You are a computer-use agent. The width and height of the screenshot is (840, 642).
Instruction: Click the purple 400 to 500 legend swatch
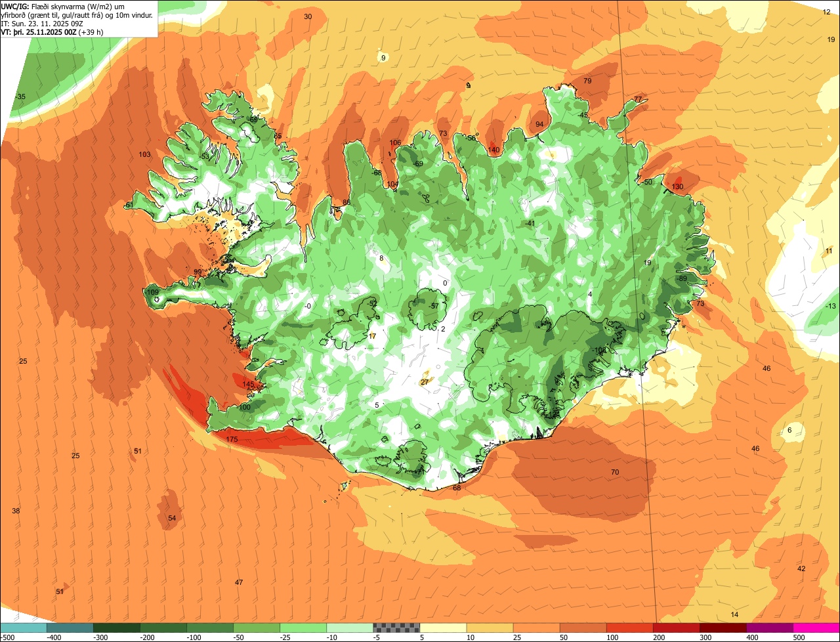(769, 628)
